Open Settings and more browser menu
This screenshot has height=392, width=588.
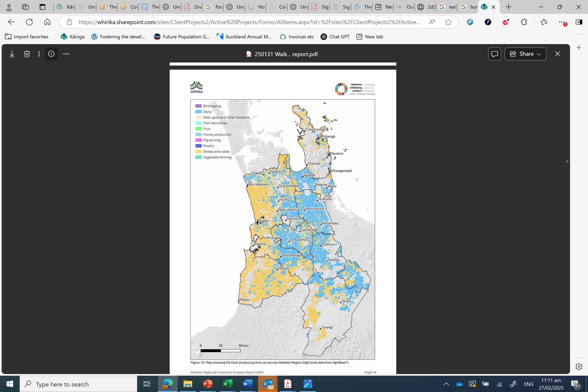click(561, 22)
